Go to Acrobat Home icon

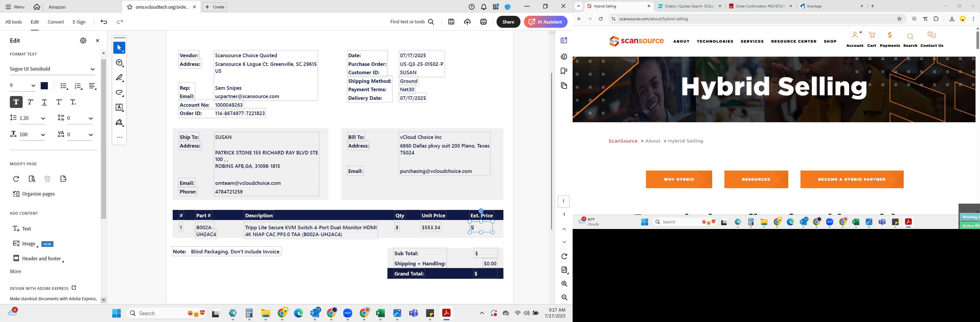[37, 7]
